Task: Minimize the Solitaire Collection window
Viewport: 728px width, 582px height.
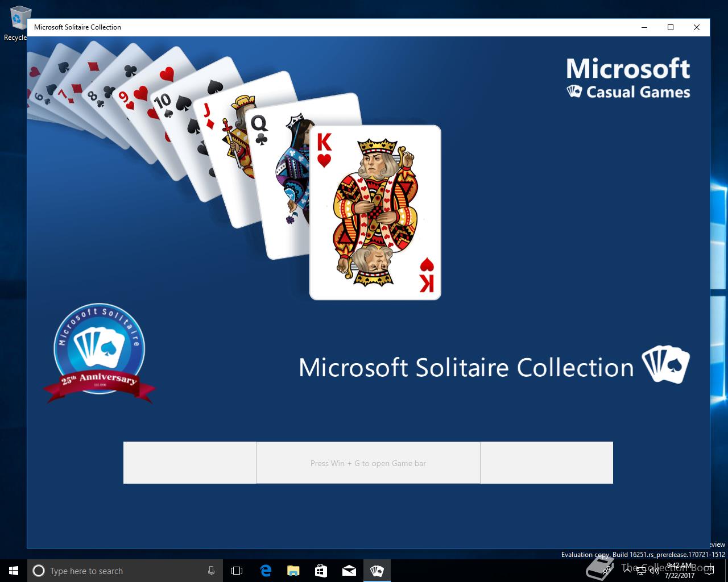Action: click(644, 27)
